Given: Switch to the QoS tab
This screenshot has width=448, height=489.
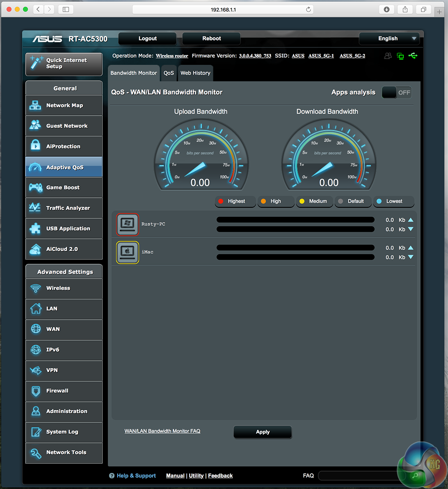Looking at the screenshot, I should tap(169, 73).
